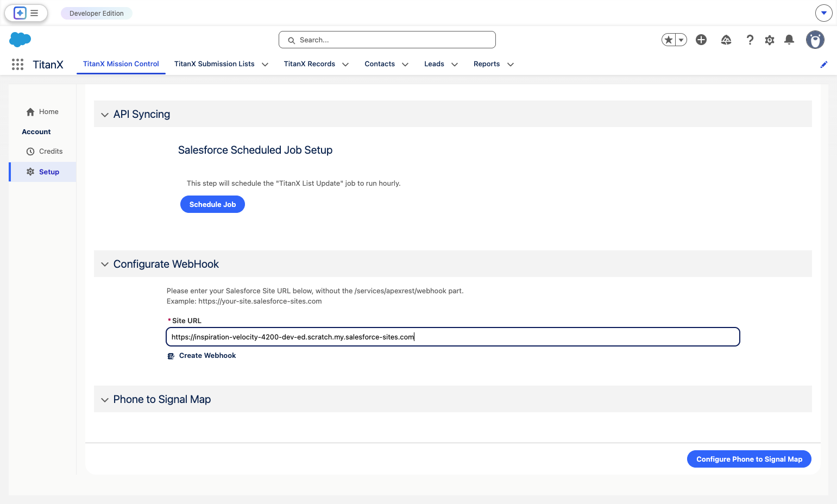Expand the Phone to Signal Map section
Viewport: 837px width, 504px height.
point(105,400)
